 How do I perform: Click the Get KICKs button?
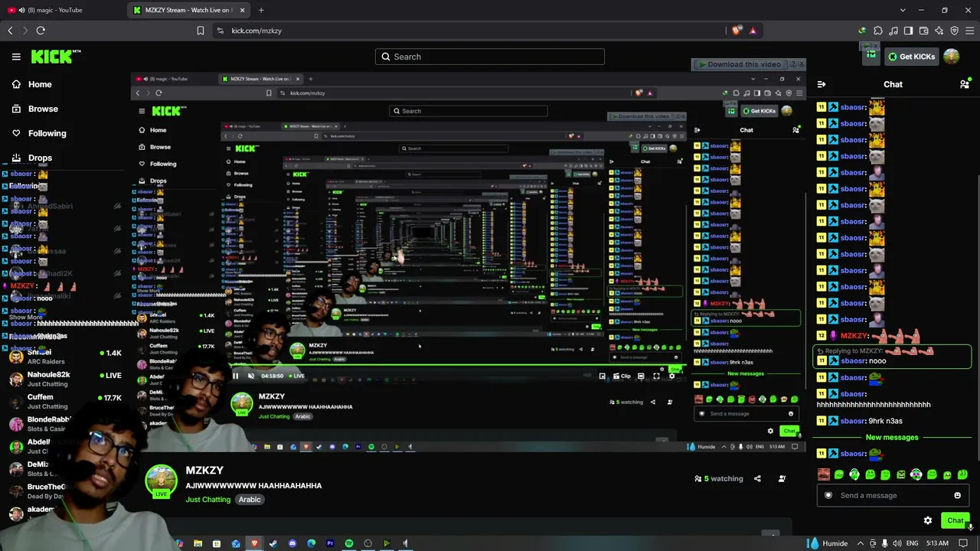(911, 57)
